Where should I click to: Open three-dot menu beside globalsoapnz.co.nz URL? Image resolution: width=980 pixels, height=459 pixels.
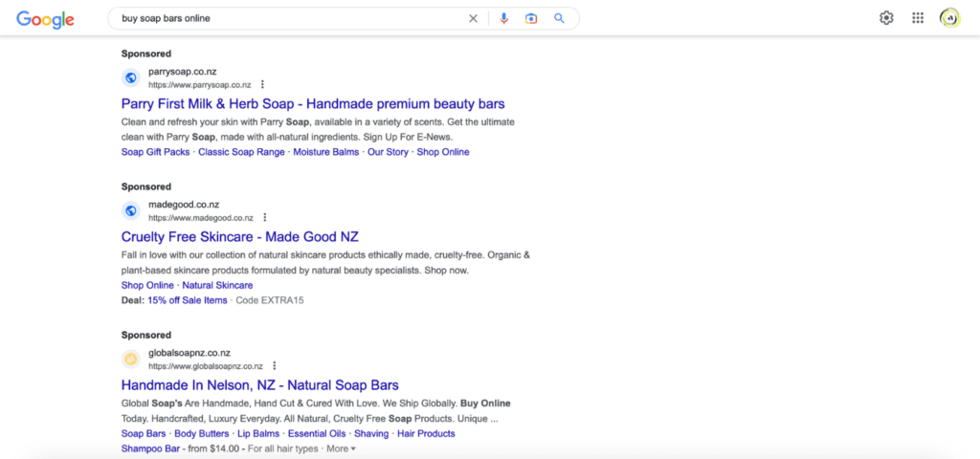[x=275, y=366]
